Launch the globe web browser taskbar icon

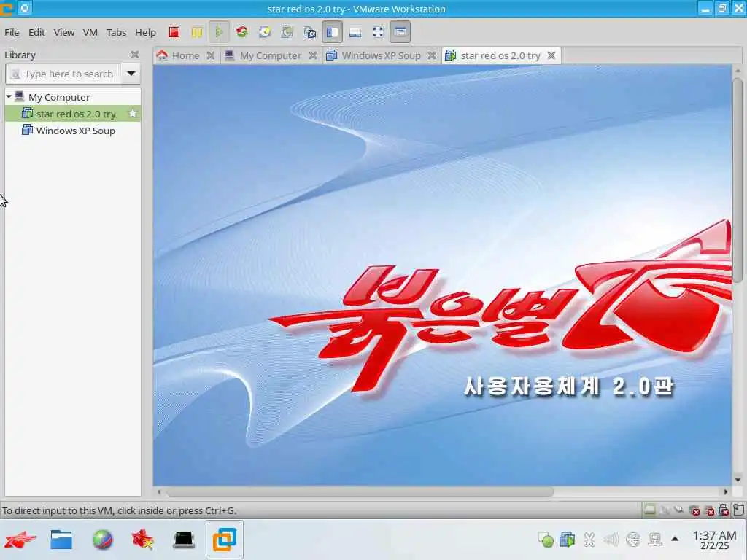(102, 540)
